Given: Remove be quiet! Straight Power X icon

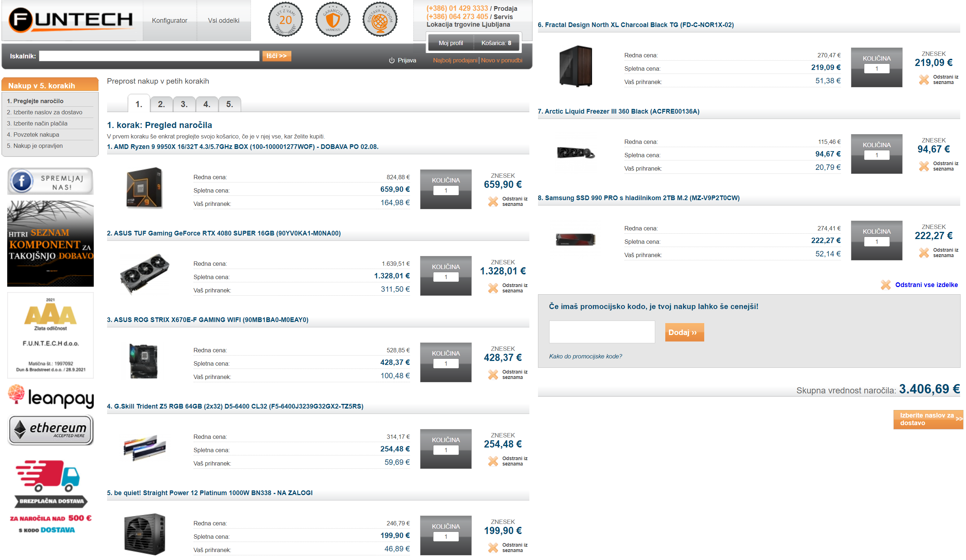Looking at the screenshot, I should tap(493, 548).
